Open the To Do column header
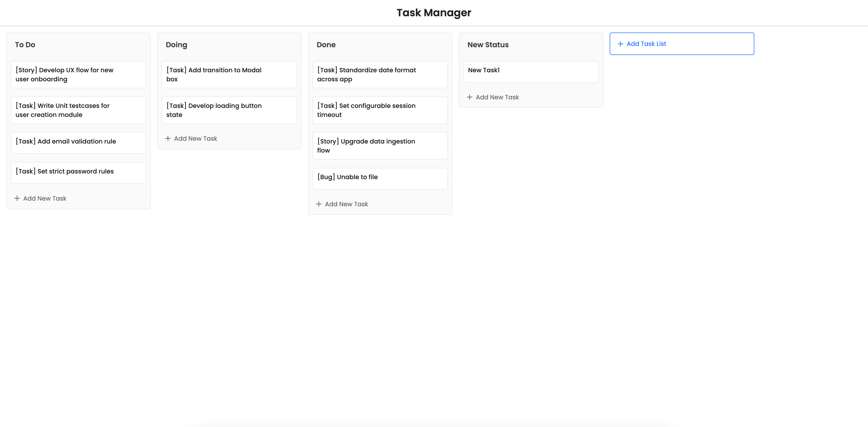The height and width of the screenshot is (427, 868). click(x=25, y=44)
